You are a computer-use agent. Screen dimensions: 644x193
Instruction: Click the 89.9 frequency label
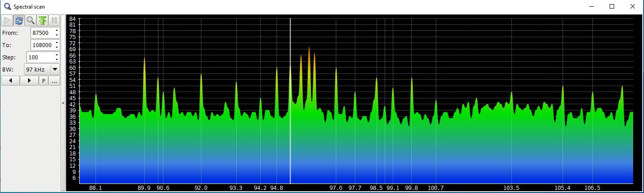[144, 188]
